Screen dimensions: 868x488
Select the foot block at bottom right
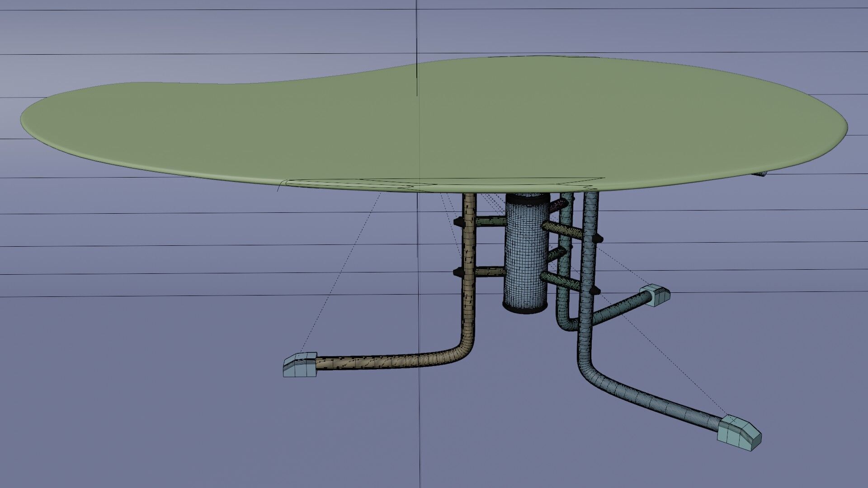tap(739, 432)
